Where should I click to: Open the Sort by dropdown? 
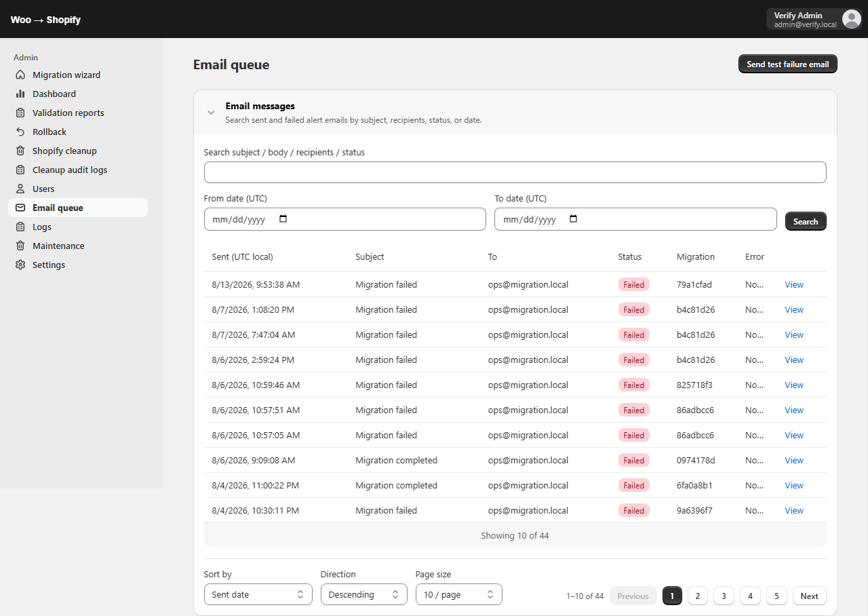[x=258, y=594]
